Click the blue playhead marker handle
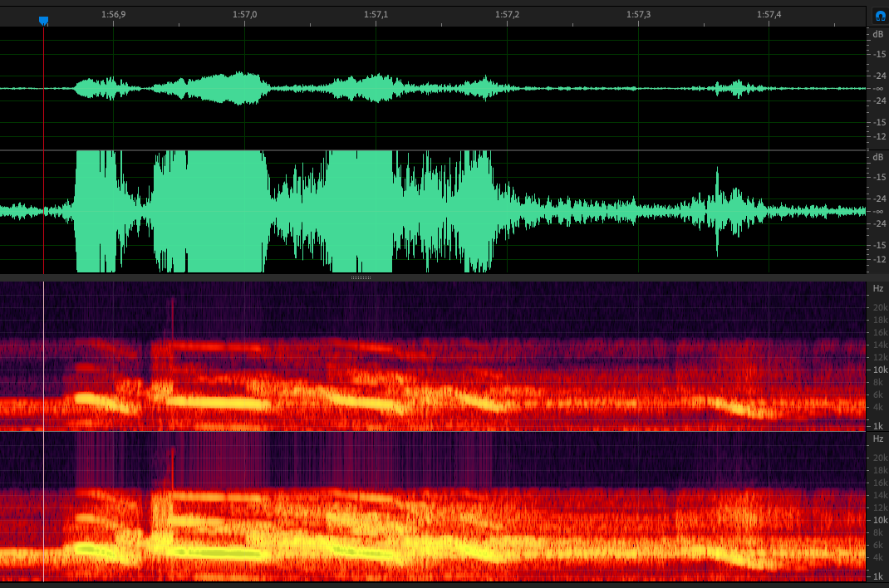 44,21
